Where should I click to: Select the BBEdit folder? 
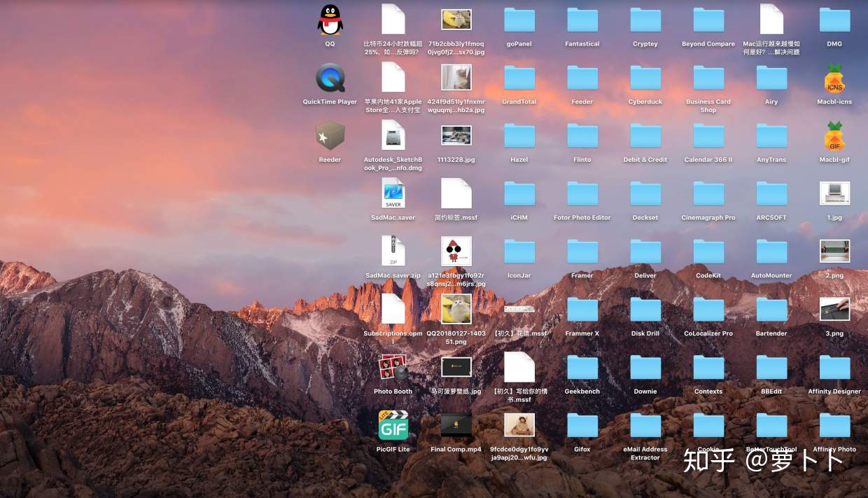pos(771,368)
